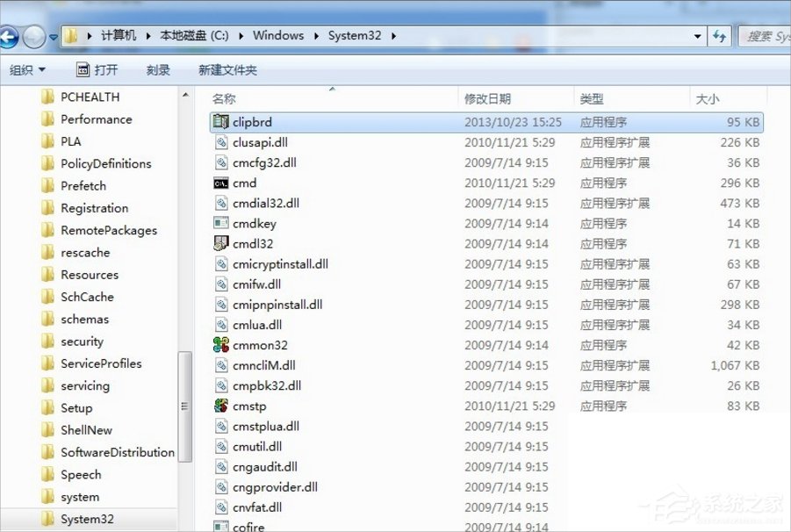Select the Prefetch folder in sidebar
Screen dimensions: 791x532
tap(83, 185)
